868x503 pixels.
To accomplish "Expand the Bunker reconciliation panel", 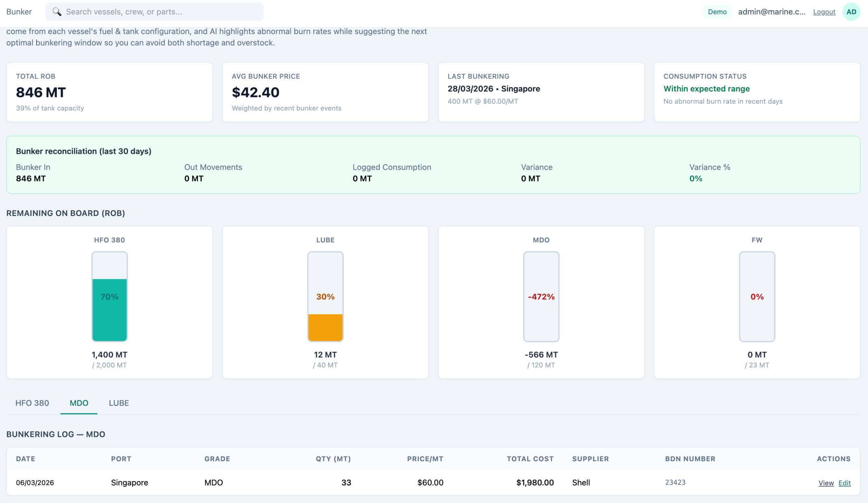I will click(x=83, y=151).
